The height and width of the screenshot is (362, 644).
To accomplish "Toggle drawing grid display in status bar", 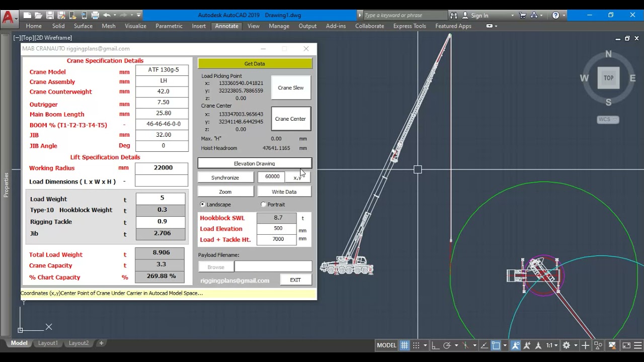I will pyautogui.click(x=405, y=345).
